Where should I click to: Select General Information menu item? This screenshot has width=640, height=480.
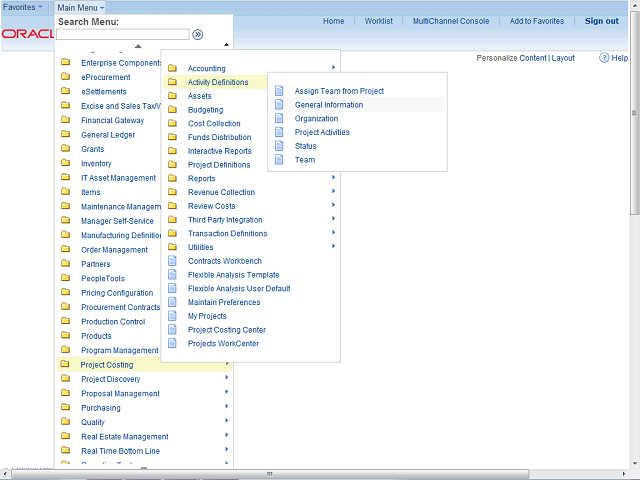point(328,105)
